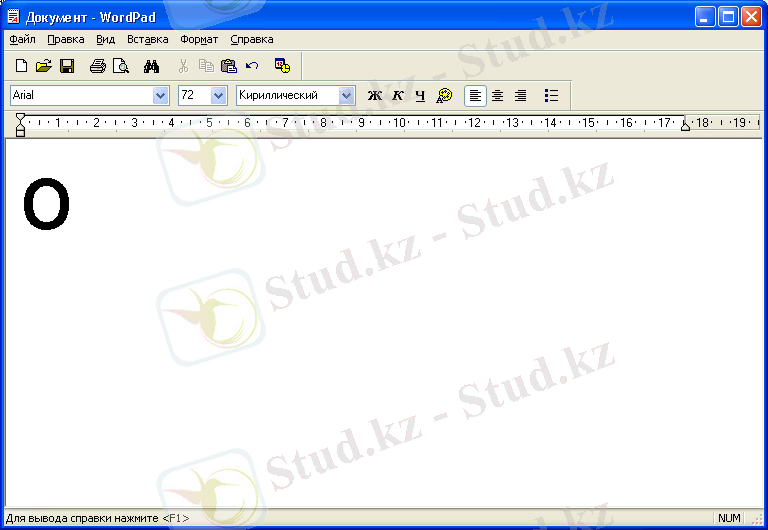
Task: Open the Формат menu
Action: coord(199,40)
